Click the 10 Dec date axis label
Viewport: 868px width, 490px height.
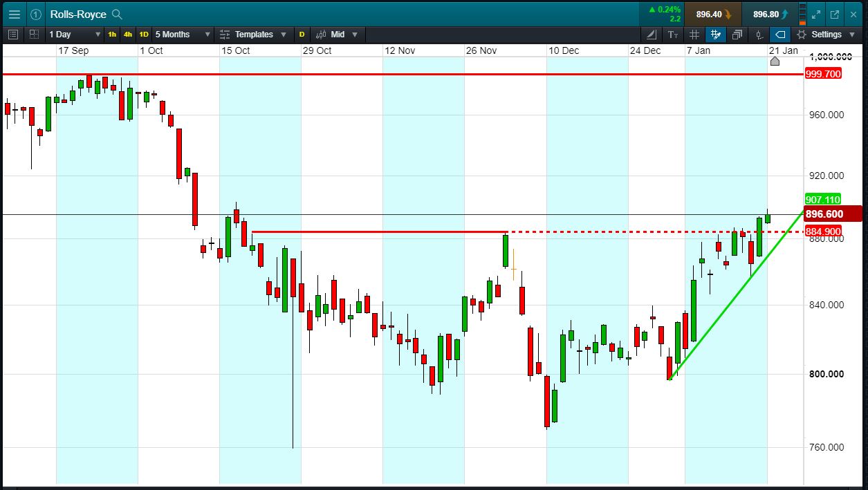564,50
